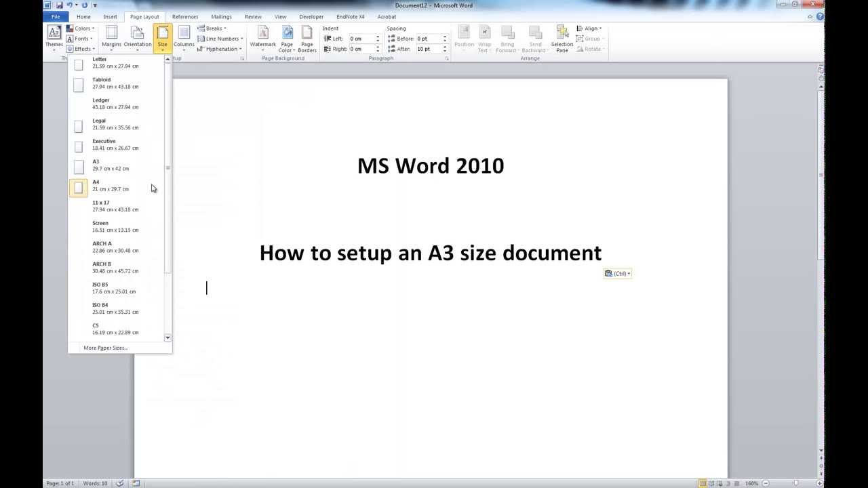Select the Executive paper size
Viewport: 868px width, 488px height.
[x=117, y=144]
